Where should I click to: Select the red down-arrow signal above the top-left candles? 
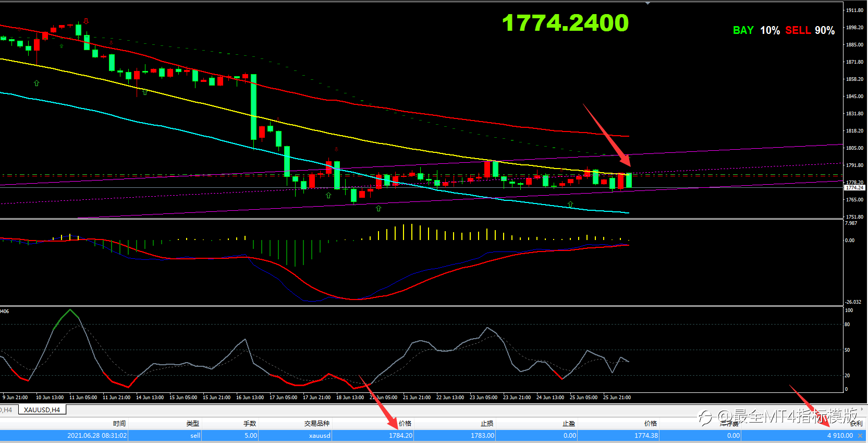(86, 21)
